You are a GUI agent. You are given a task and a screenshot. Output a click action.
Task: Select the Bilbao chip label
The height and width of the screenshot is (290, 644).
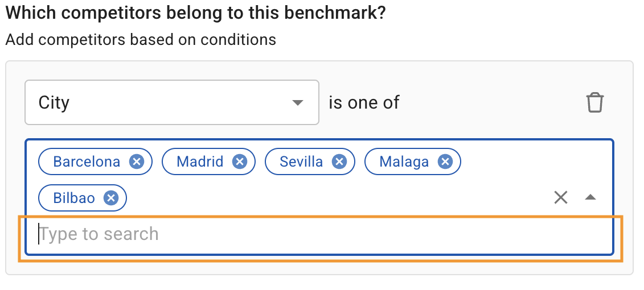click(74, 198)
